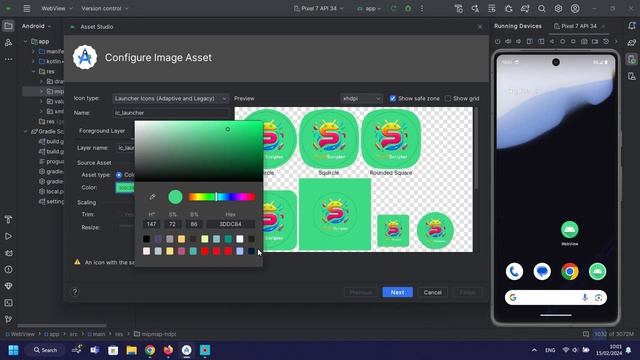Open the Run tool window
The height and width of the screenshot is (360, 640).
(x=8, y=236)
